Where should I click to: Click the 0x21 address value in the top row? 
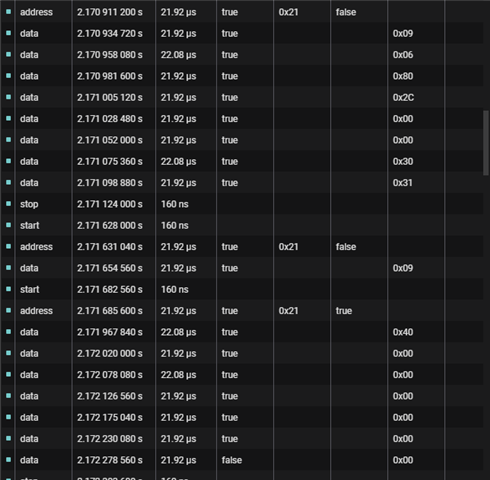pos(288,12)
